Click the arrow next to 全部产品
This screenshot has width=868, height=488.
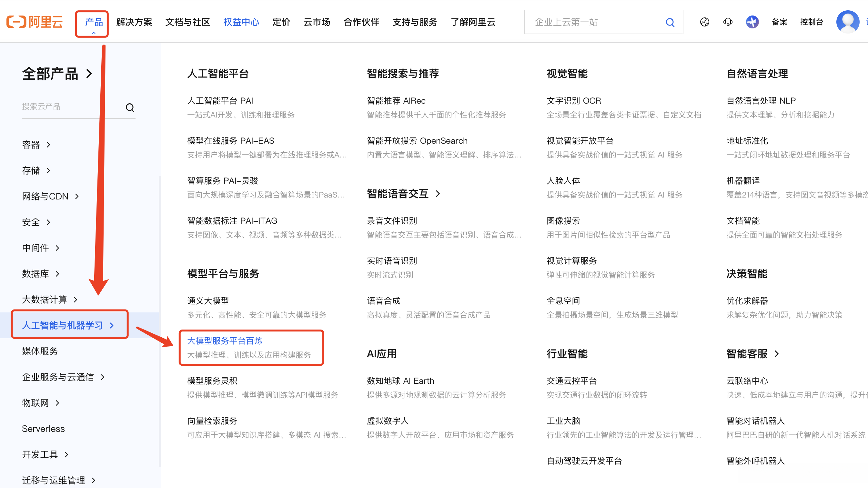click(89, 74)
